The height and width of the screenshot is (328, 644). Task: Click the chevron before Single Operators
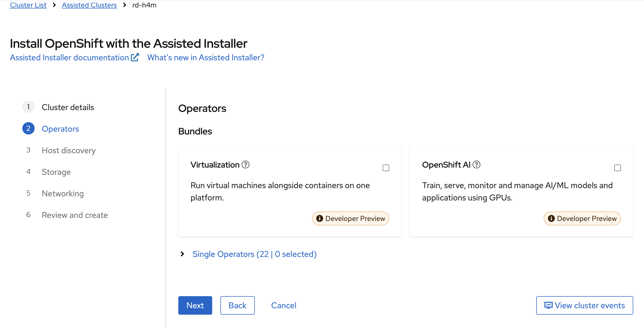pyautogui.click(x=182, y=254)
